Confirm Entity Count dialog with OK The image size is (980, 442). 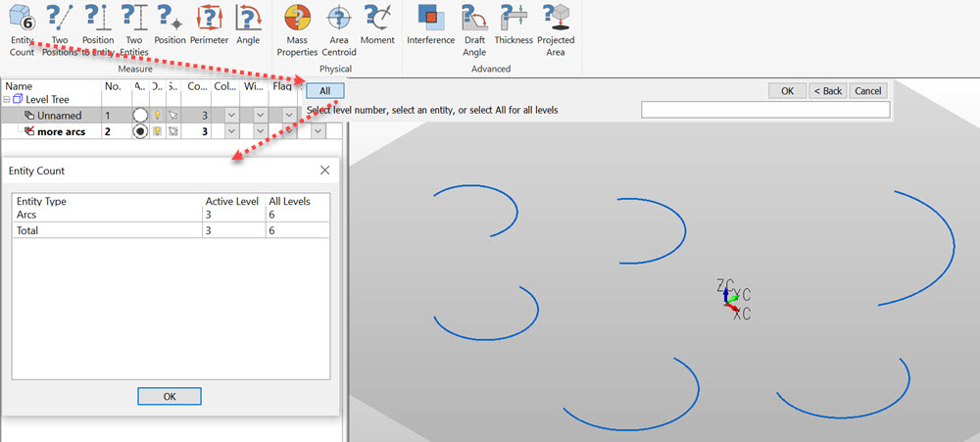tap(170, 396)
